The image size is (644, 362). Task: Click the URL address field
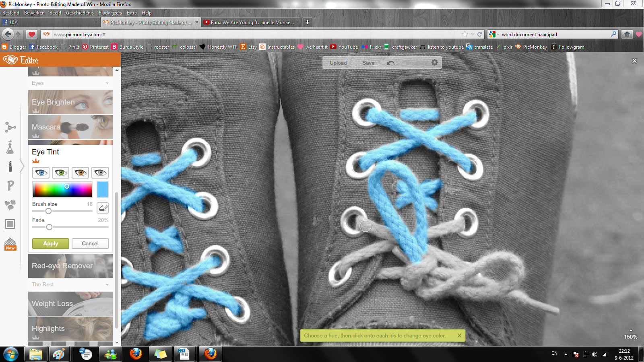click(x=258, y=34)
